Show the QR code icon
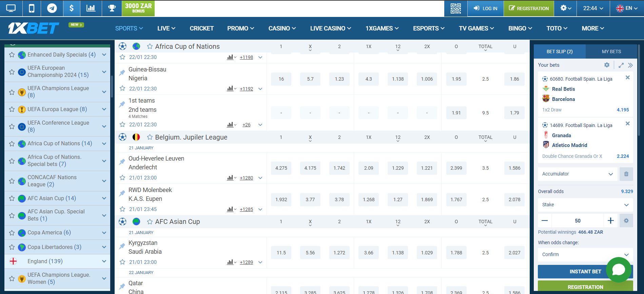This screenshot has width=644, height=294. (455, 8)
